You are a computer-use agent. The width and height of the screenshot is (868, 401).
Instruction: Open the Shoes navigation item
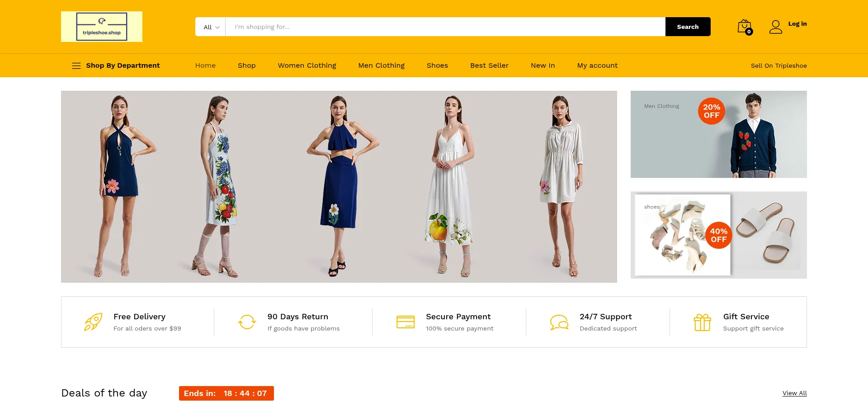click(437, 65)
